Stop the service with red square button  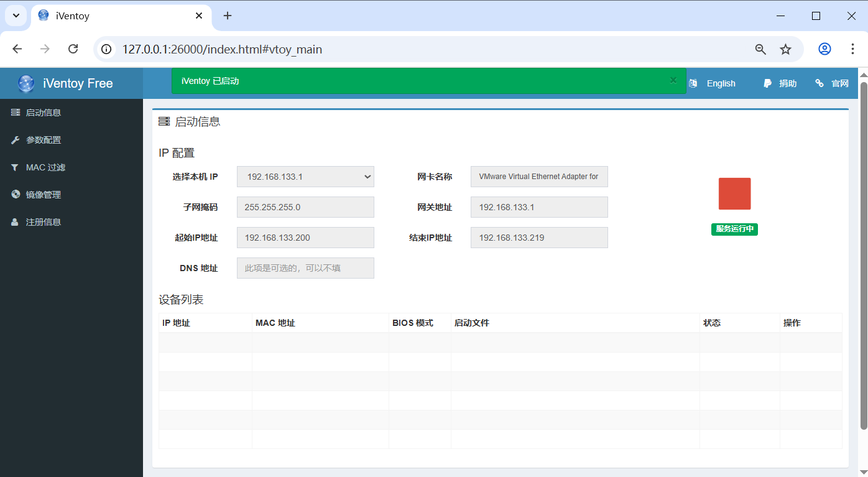(x=734, y=193)
